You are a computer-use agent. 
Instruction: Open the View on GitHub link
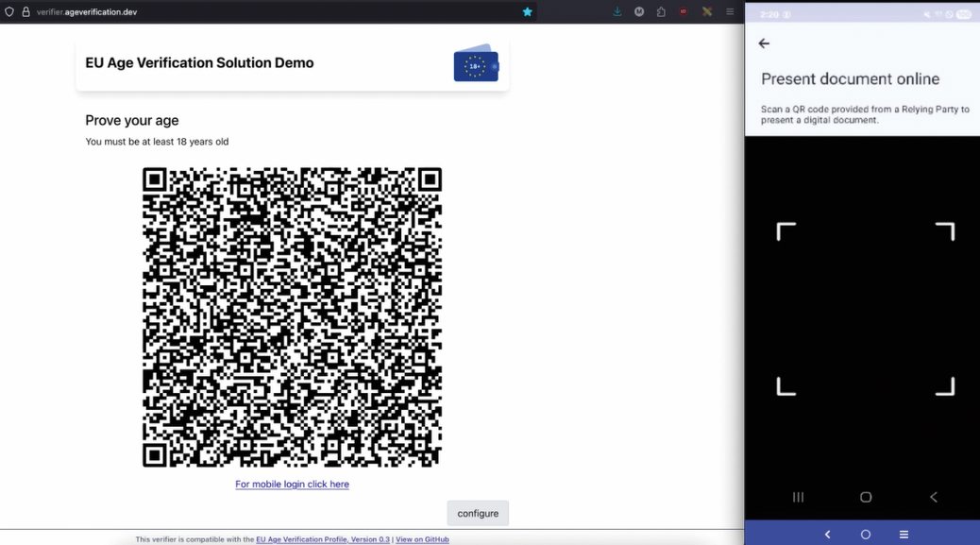[422, 539]
